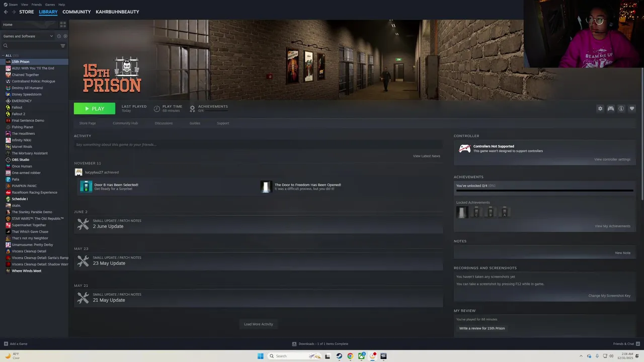Toggle the recent activity clock sort icon

(59, 36)
